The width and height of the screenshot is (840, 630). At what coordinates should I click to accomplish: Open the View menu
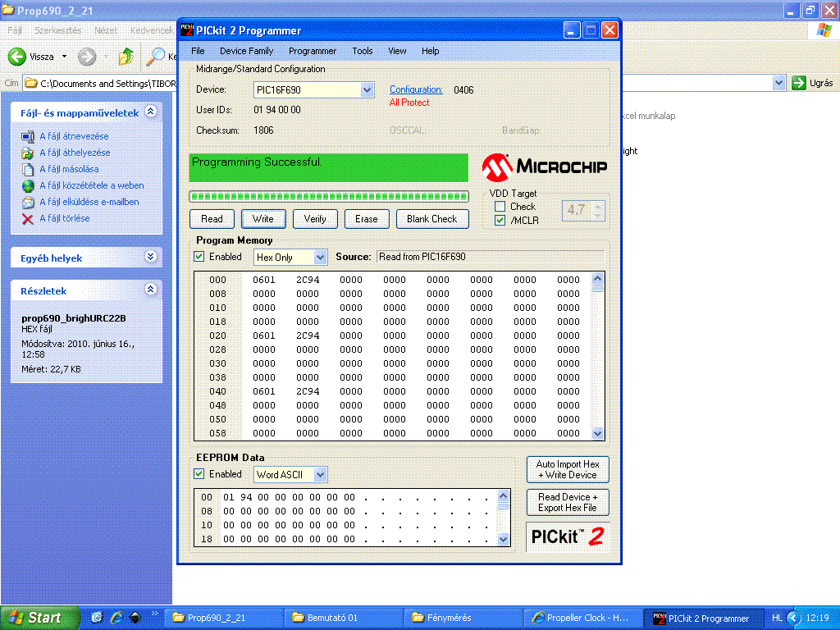click(x=397, y=51)
